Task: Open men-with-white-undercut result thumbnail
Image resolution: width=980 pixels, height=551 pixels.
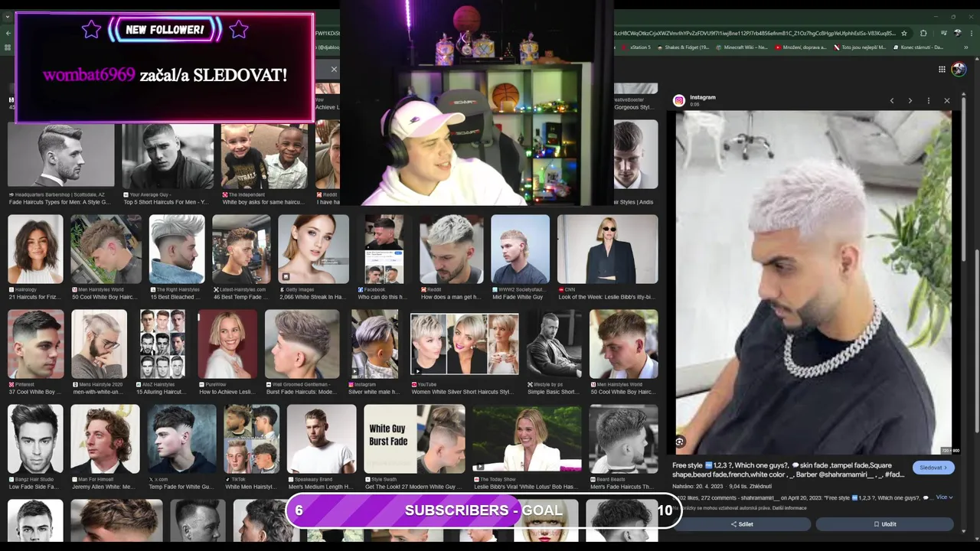Action: pos(99,344)
